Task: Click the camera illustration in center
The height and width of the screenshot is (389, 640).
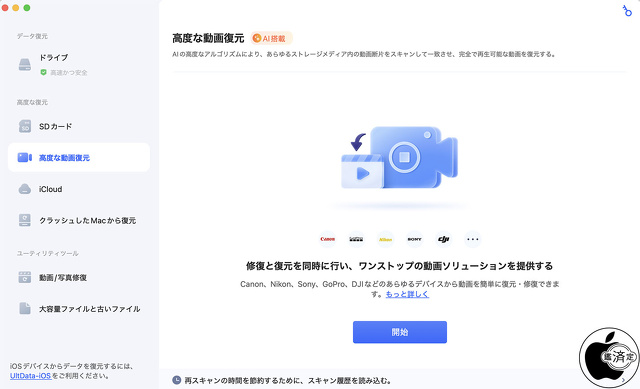Action: (x=399, y=158)
